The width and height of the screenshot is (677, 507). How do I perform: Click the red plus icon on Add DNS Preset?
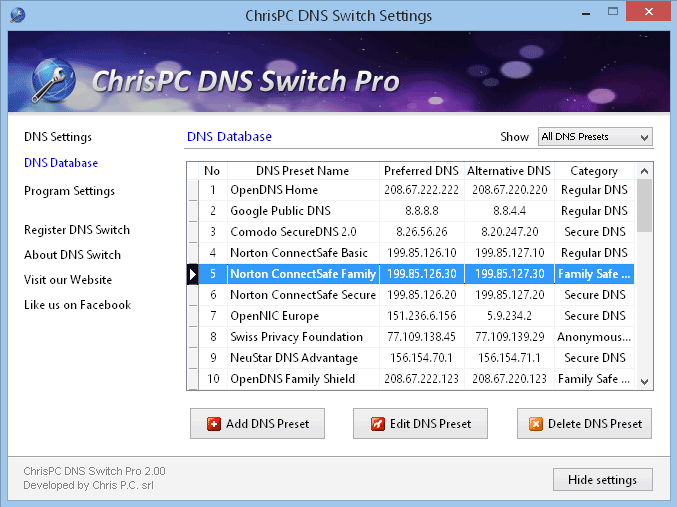[x=213, y=424]
